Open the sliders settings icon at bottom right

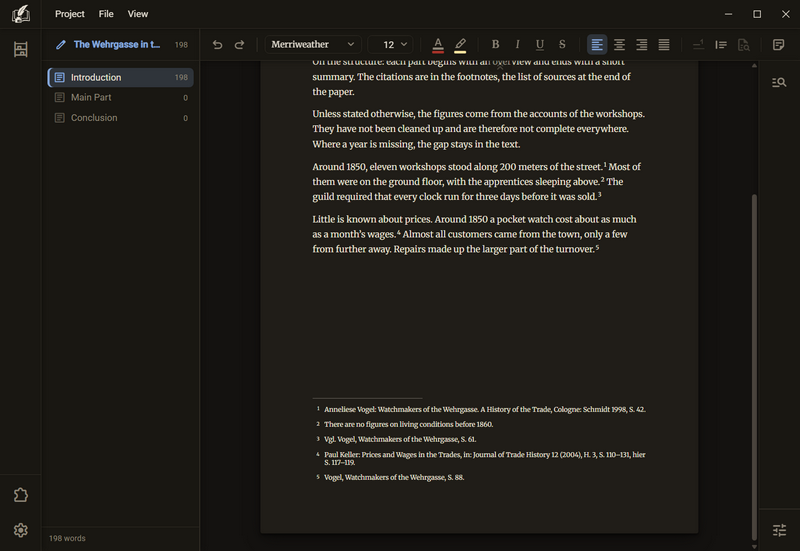pyautogui.click(x=779, y=530)
